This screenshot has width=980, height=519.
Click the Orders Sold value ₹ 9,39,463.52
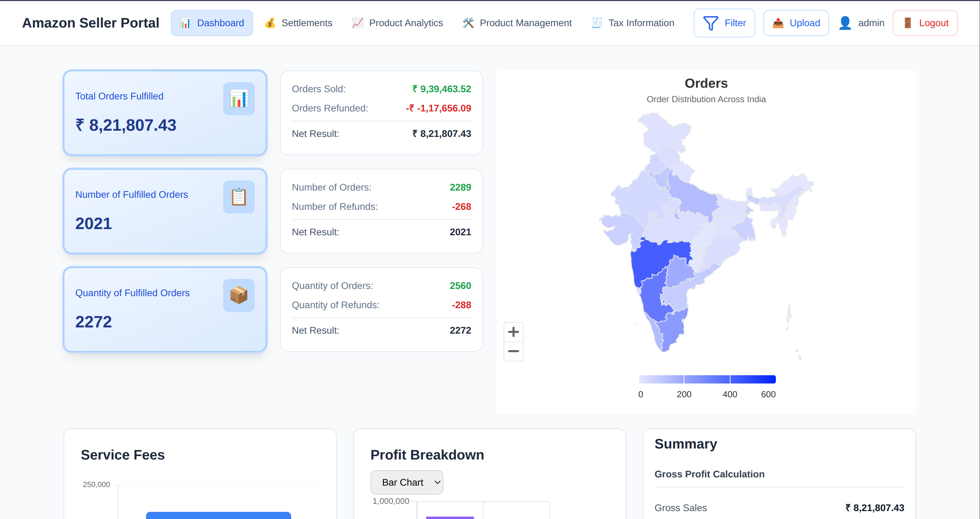coord(442,89)
